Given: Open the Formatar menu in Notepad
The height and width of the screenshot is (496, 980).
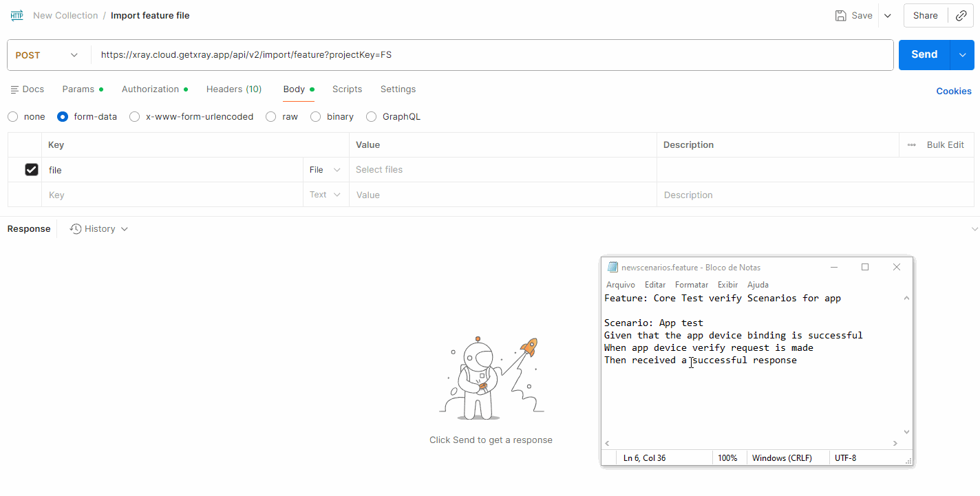Looking at the screenshot, I should click(x=691, y=285).
